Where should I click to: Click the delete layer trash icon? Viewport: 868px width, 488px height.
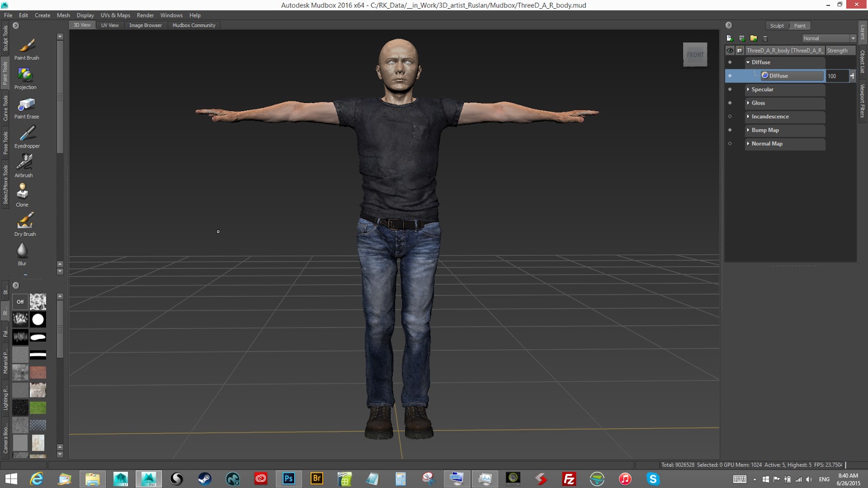[765, 38]
